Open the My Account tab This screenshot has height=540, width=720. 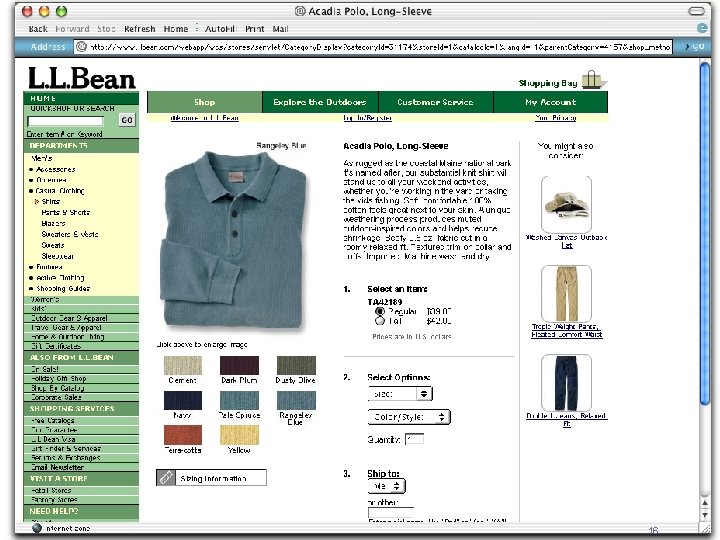pos(551,102)
